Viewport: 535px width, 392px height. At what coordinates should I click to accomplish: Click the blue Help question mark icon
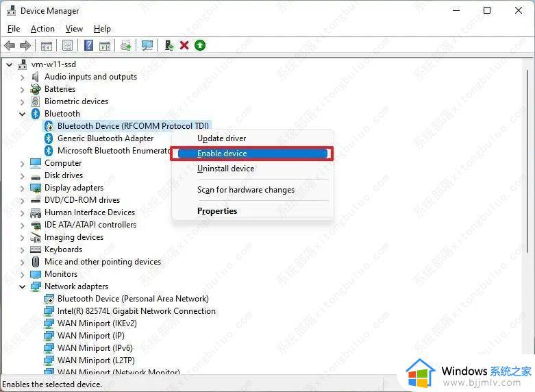tap(89, 45)
